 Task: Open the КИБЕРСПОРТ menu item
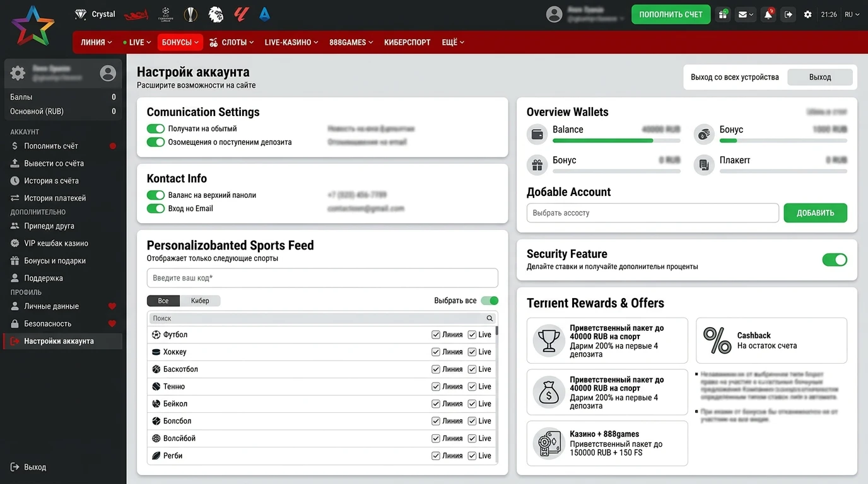(406, 42)
